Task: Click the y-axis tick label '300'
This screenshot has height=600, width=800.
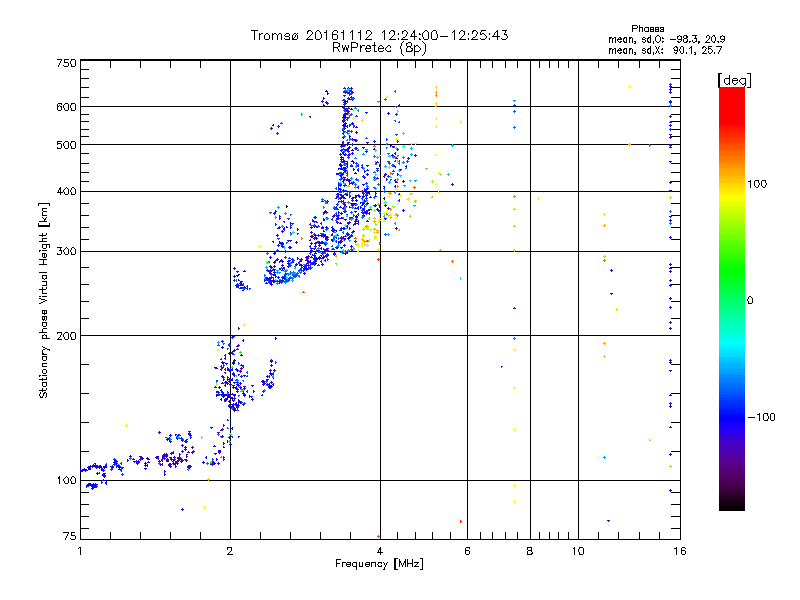Action: pos(66,251)
